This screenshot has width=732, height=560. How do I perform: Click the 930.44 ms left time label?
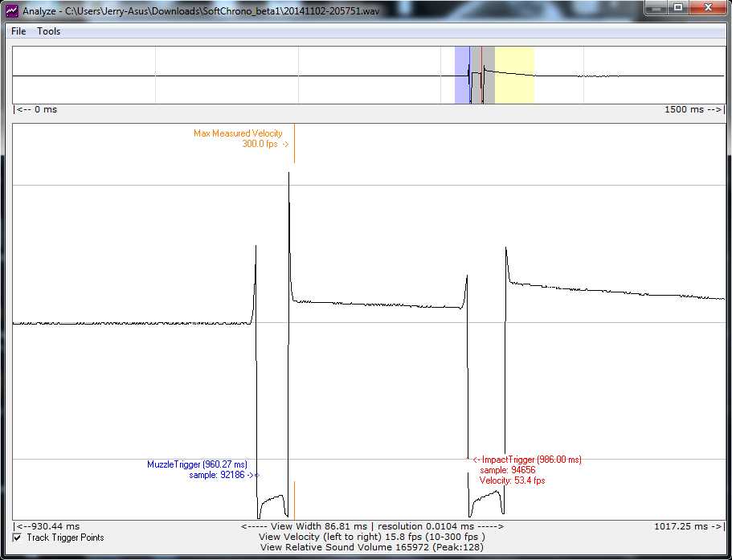[47, 526]
